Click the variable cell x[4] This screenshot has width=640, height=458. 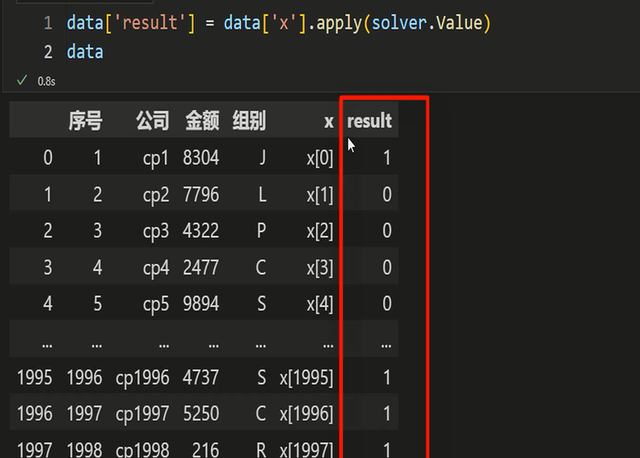coord(320,304)
